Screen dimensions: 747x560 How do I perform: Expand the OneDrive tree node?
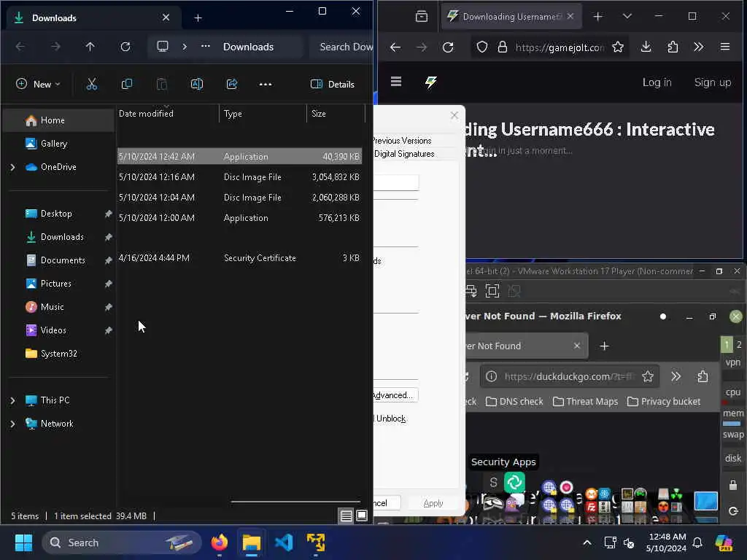coord(13,167)
